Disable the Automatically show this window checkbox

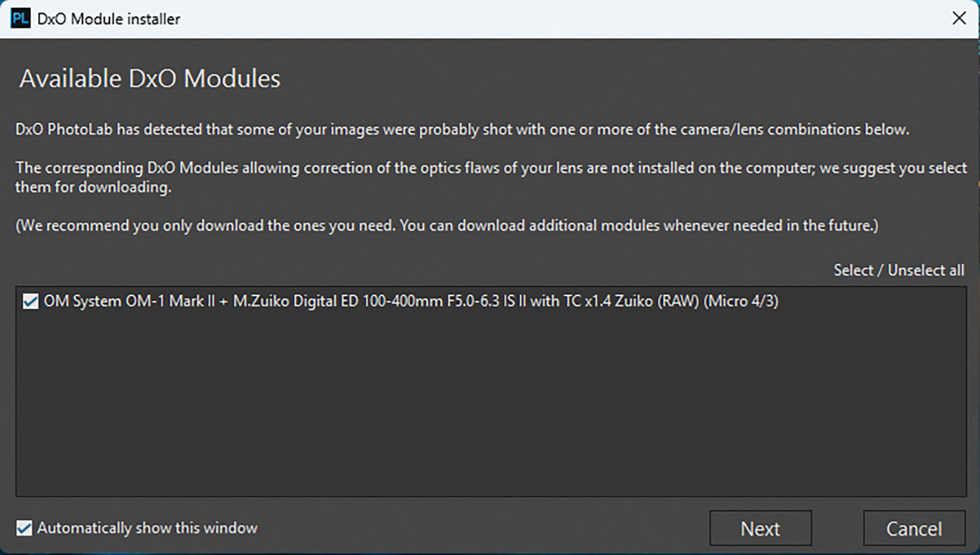coord(24,528)
